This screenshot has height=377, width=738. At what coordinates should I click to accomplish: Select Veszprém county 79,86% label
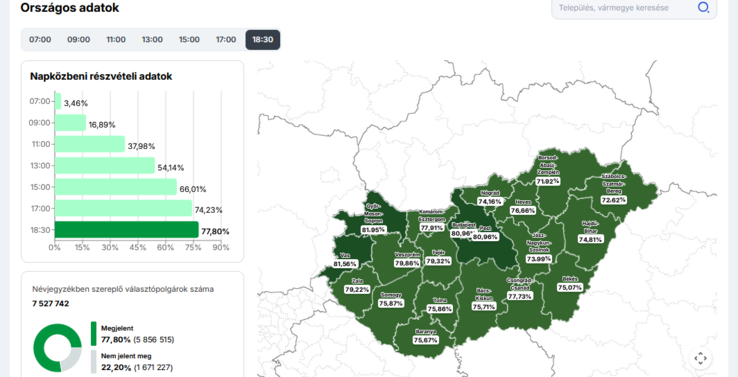pos(407,263)
